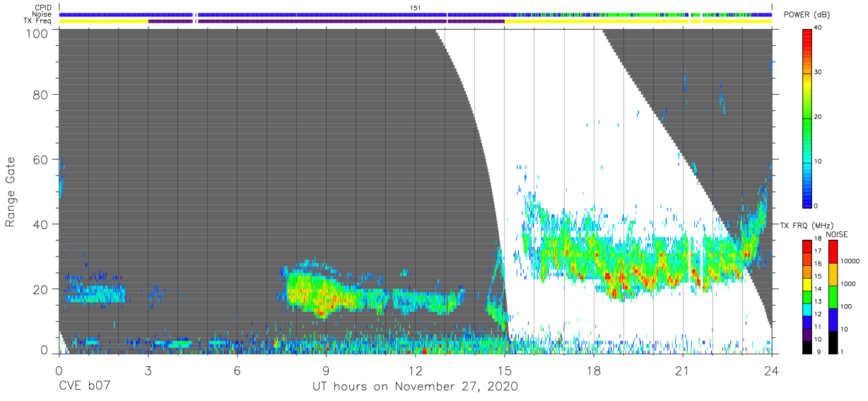Select the "Noise" row label at top left
868x401 pixels.
(42, 14)
